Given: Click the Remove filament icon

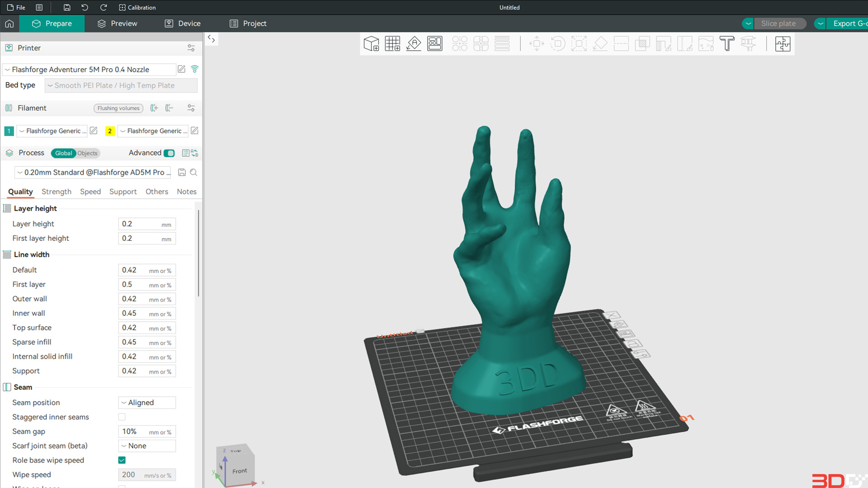Looking at the screenshot, I should click(170, 108).
